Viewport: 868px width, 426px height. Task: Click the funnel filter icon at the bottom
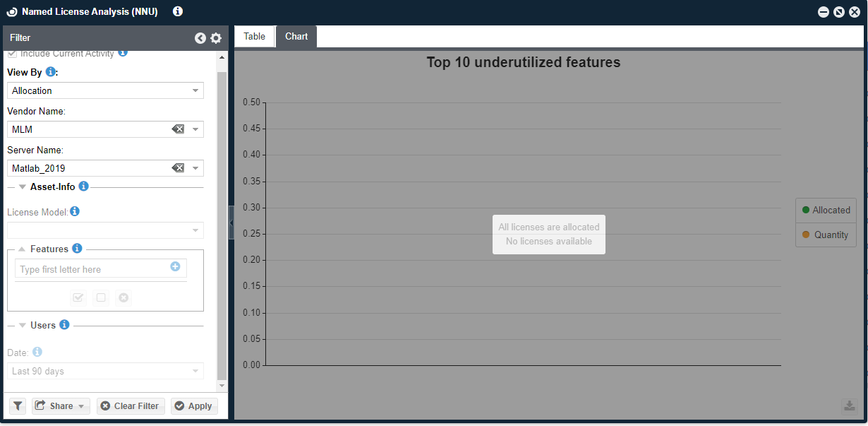(x=18, y=406)
